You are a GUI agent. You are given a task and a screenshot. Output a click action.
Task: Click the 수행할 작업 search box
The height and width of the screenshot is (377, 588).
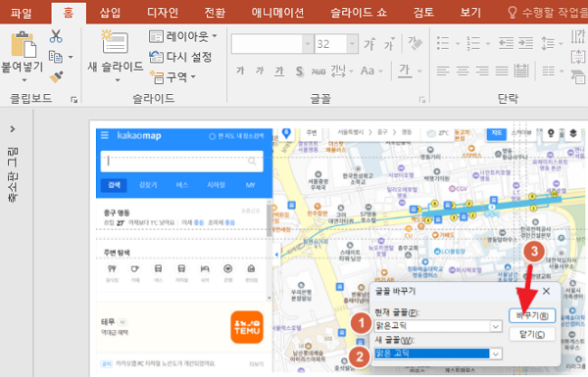tap(548, 13)
